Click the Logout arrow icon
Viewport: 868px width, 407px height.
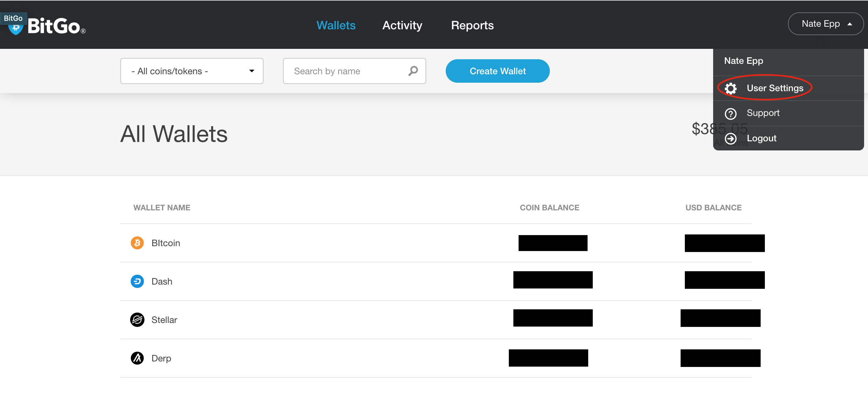730,139
